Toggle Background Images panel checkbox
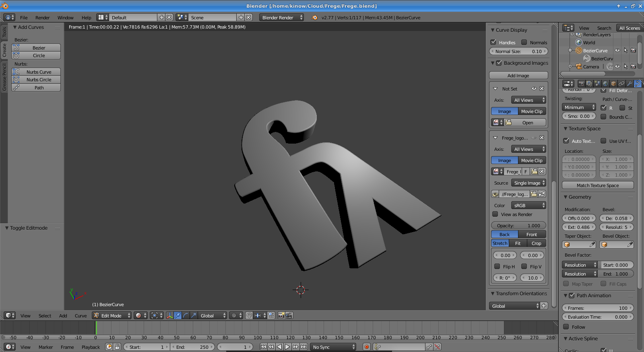This screenshot has width=644, height=352. (x=499, y=63)
